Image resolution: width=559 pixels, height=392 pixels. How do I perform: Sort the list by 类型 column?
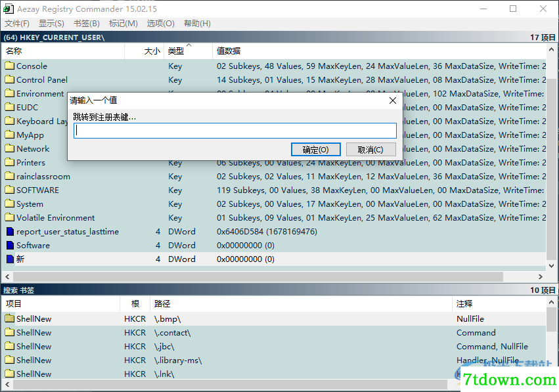point(188,51)
